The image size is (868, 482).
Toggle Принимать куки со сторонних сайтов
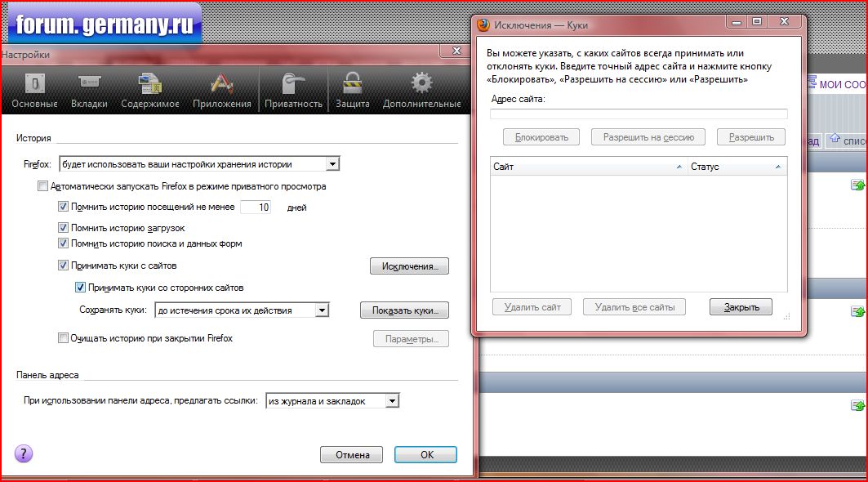[80, 288]
